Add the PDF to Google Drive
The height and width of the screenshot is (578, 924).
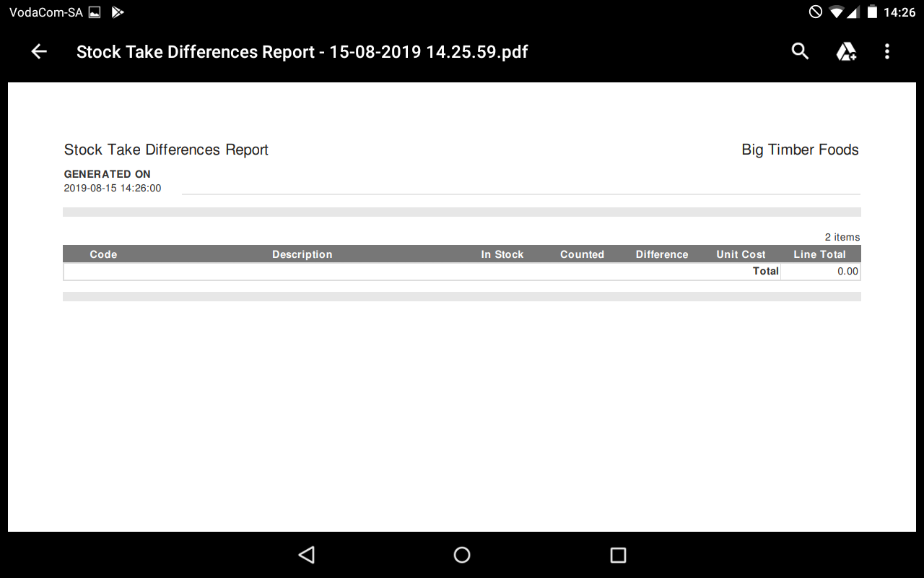[x=845, y=51]
